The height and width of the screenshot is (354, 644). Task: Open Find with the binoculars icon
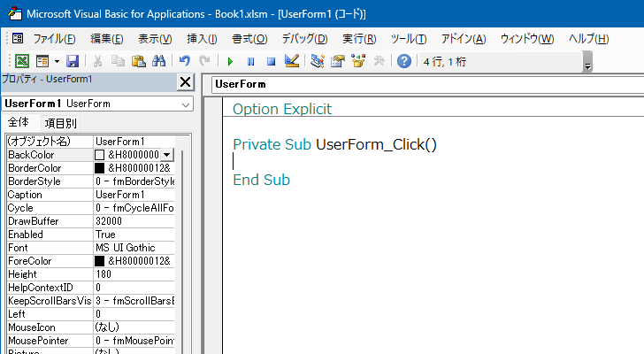point(158,62)
